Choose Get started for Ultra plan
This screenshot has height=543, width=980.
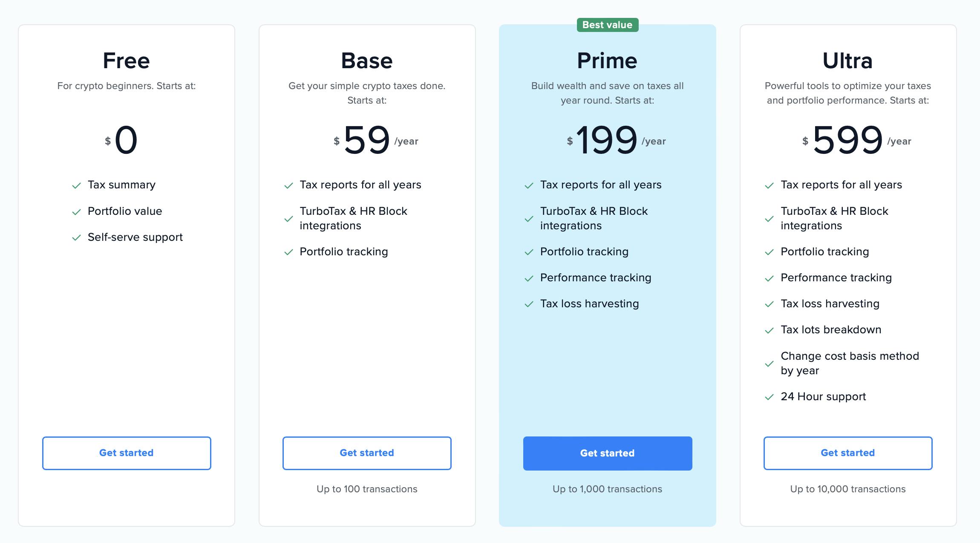pos(847,453)
